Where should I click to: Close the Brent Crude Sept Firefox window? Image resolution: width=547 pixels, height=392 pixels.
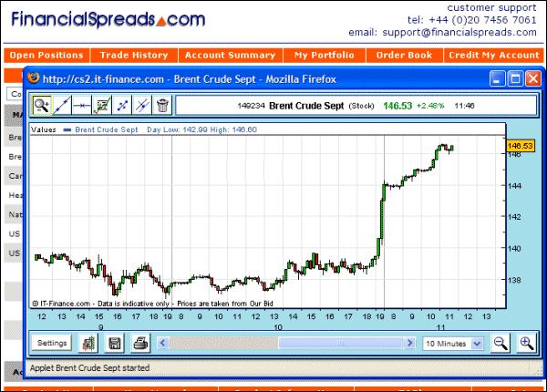tap(533, 78)
